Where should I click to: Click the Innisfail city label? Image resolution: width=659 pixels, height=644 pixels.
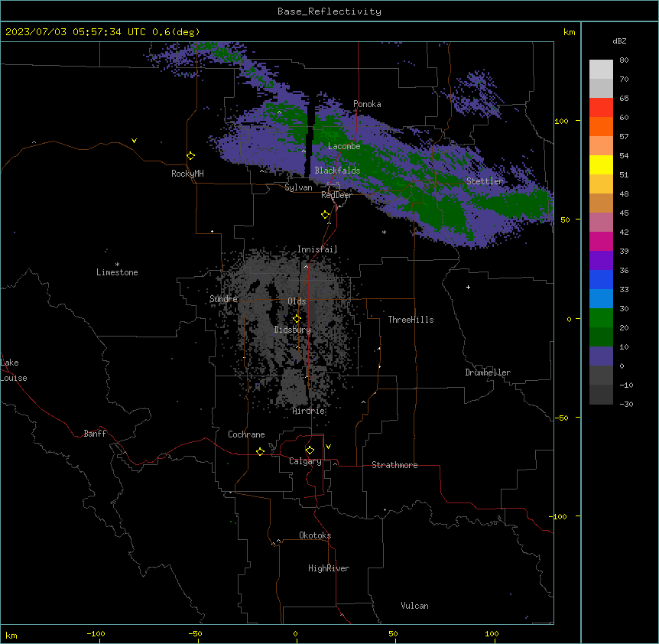point(317,249)
